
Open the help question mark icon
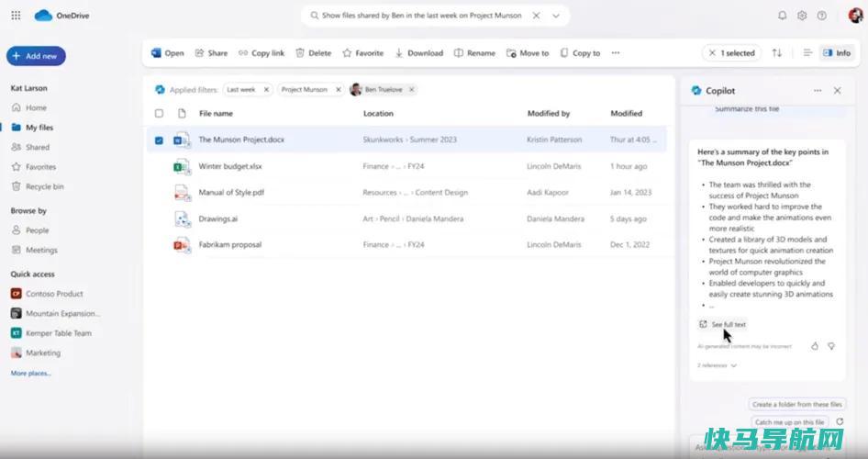(822, 16)
